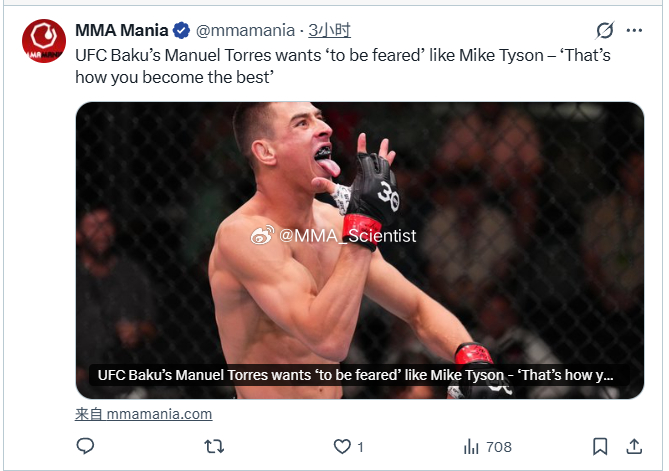Image resolution: width=669 pixels, height=471 pixels.
Task: Repost with the retweet arrows icon
Action: 214,447
